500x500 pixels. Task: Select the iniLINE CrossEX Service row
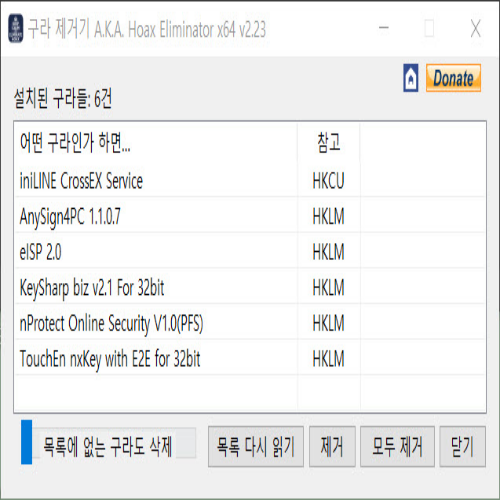pos(250,180)
